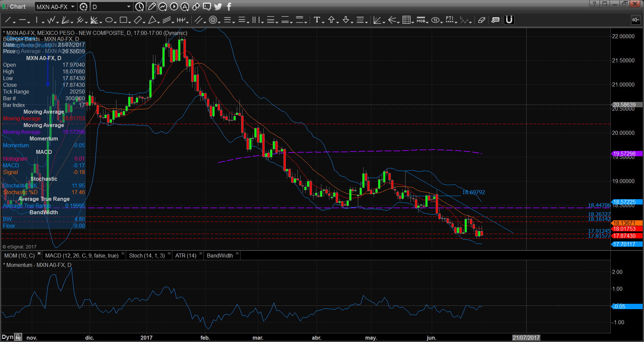Select the PTI tool
The width and height of the screenshot is (644, 342).
click(450, 20)
